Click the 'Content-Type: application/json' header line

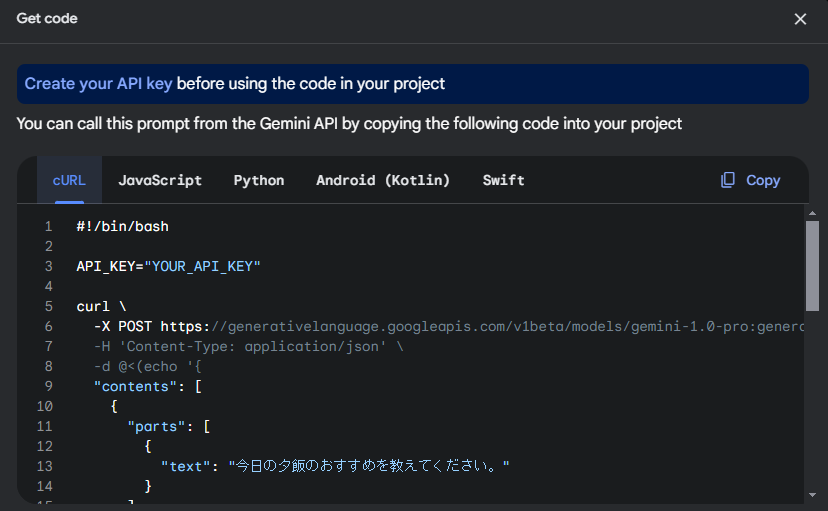click(248, 346)
